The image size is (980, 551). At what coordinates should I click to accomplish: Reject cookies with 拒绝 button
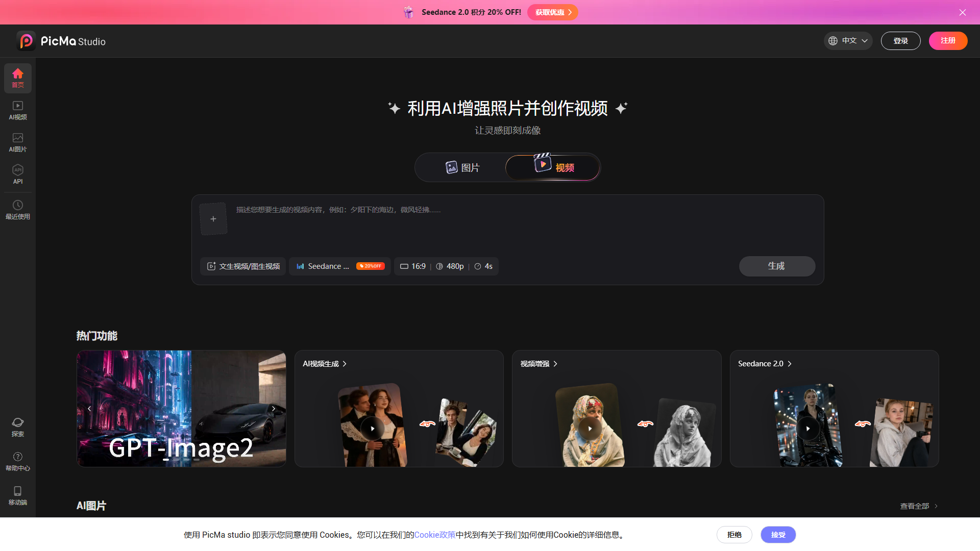click(734, 535)
